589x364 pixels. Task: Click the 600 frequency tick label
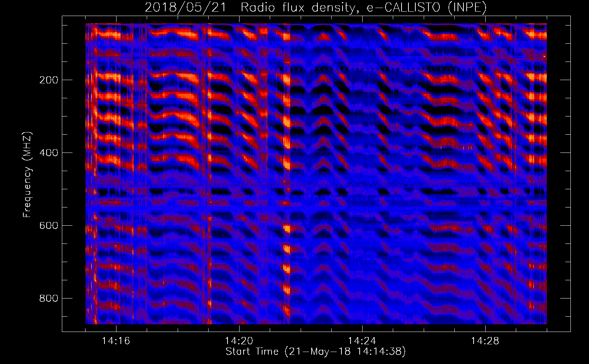coord(49,226)
